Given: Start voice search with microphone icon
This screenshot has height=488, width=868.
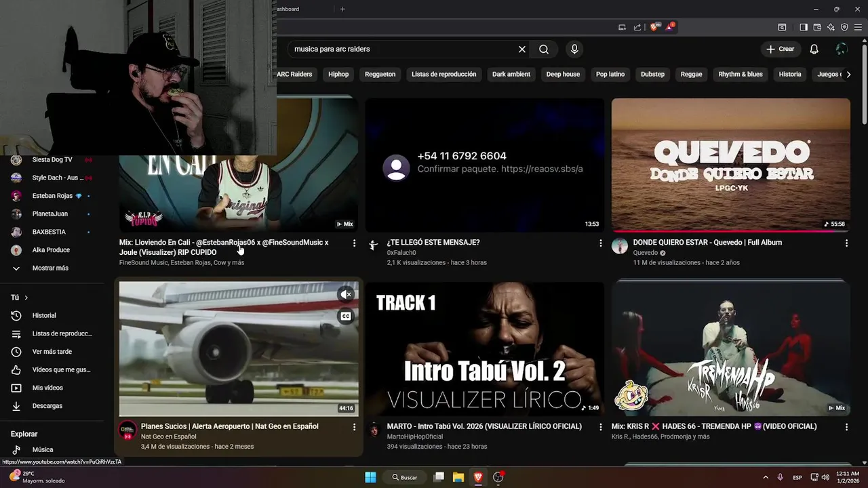Looking at the screenshot, I should click(x=574, y=49).
